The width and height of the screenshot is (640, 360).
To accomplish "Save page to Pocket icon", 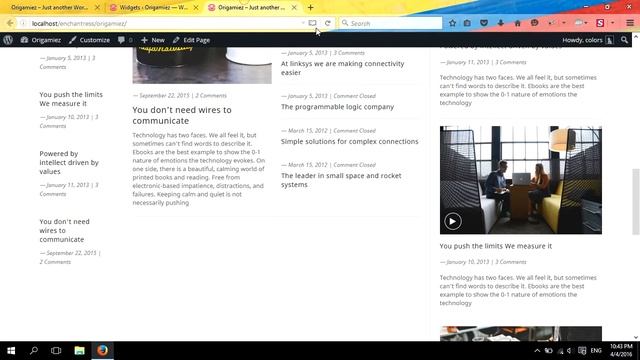I will [x=484, y=23].
